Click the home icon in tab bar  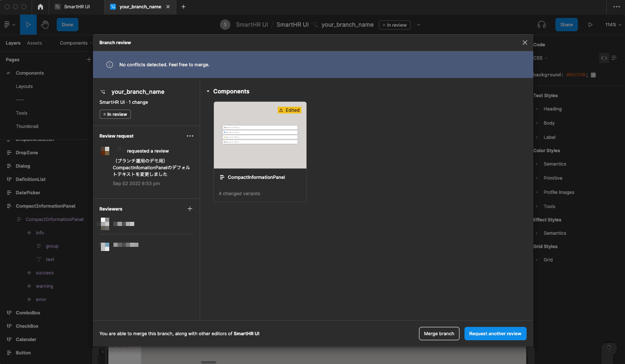[40, 7]
